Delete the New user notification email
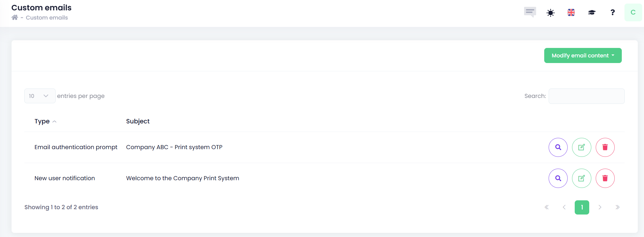 click(x=605, y=178)
